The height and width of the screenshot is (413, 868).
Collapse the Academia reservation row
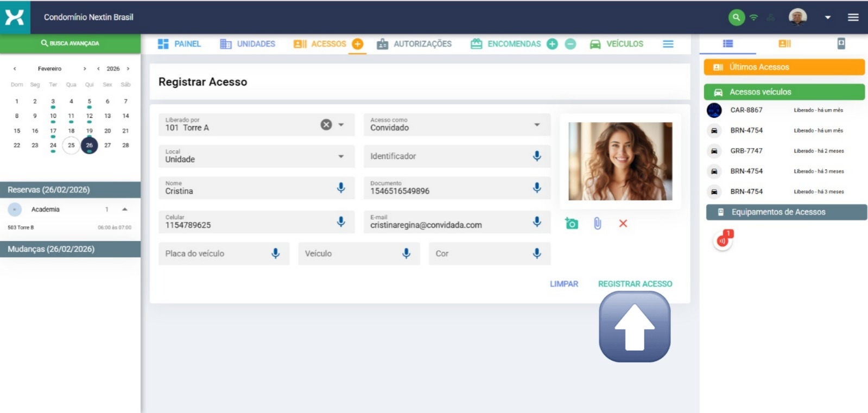125,209
